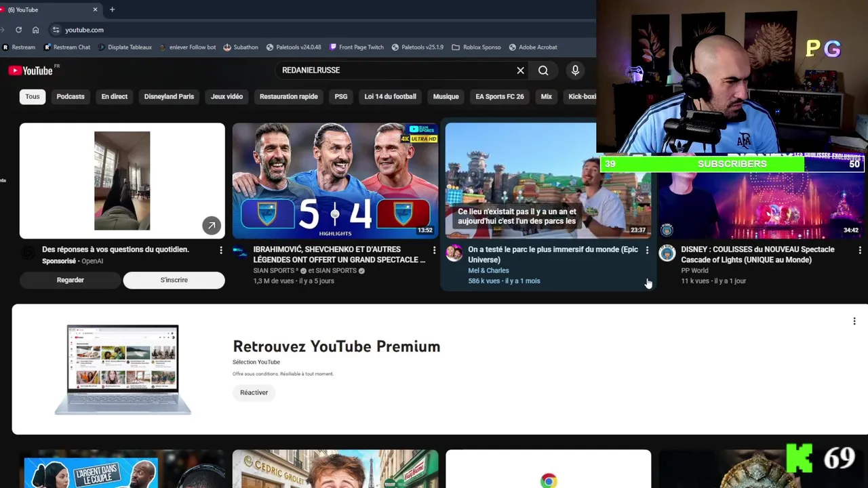
Task: Open the PP World channel avatar
Action: (667, 253)
